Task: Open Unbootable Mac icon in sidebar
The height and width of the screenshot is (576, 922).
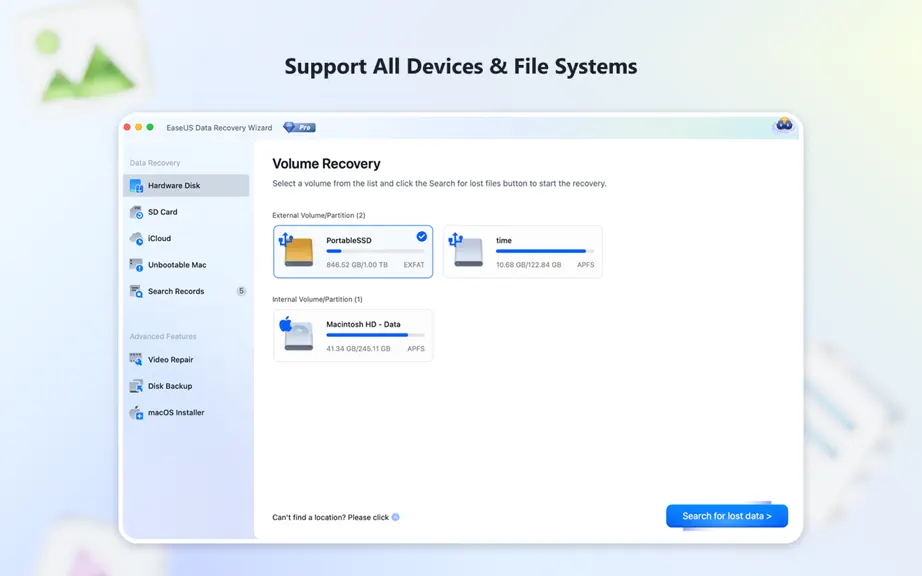Action: (x=136, y=265)
